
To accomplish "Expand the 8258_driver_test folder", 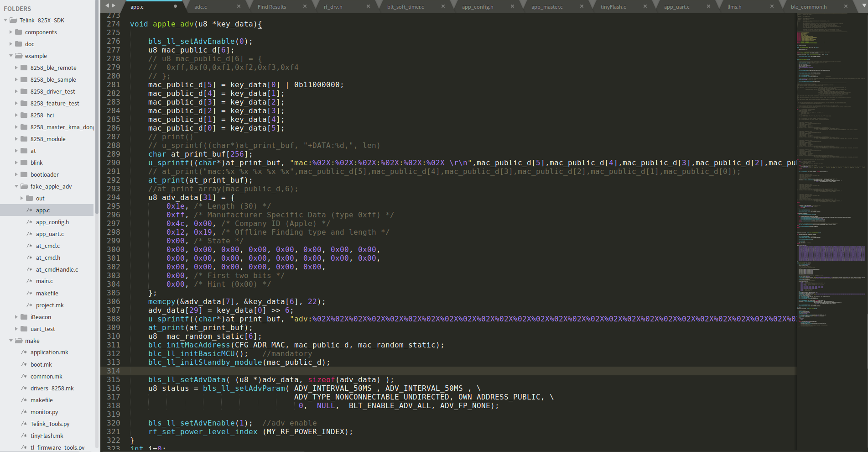I will [x=16, y=91].
